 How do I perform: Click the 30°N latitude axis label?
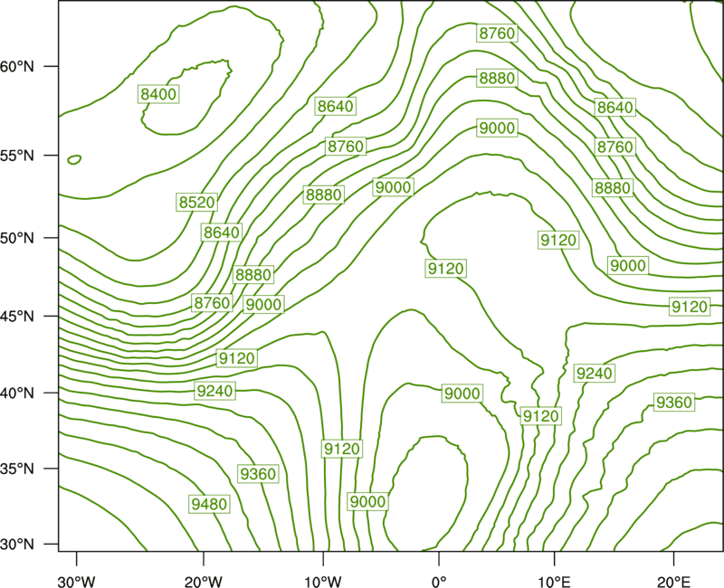[x=17, y=545]
